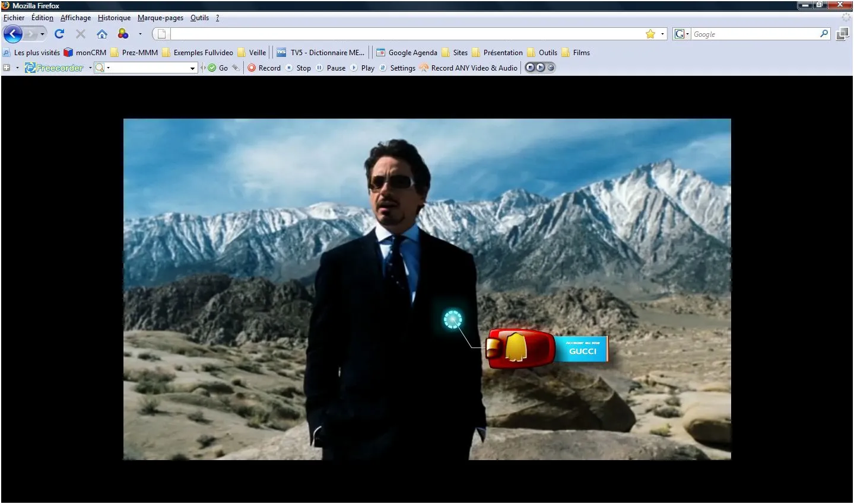
Task: Open TV5 - Dictionnaire bookmark
Action: (x=320, y=53)
